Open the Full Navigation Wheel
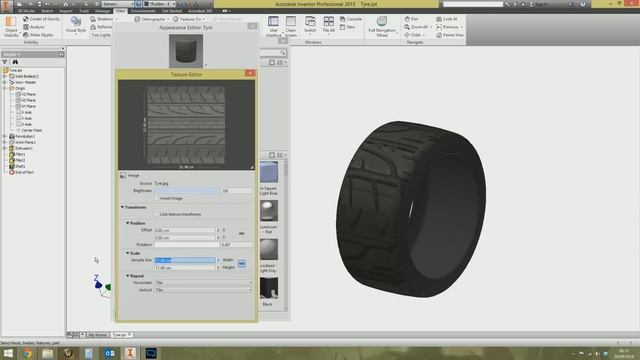The width and height of the screenshot is (640, 360). pos(382,27)
